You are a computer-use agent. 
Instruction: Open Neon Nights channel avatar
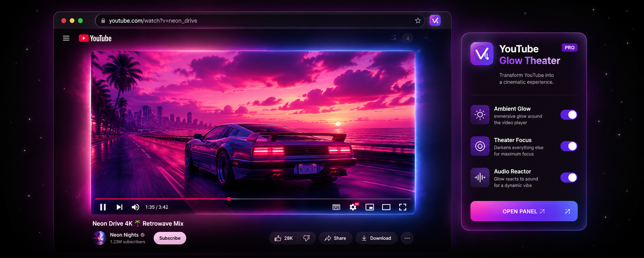coord(99,238)
